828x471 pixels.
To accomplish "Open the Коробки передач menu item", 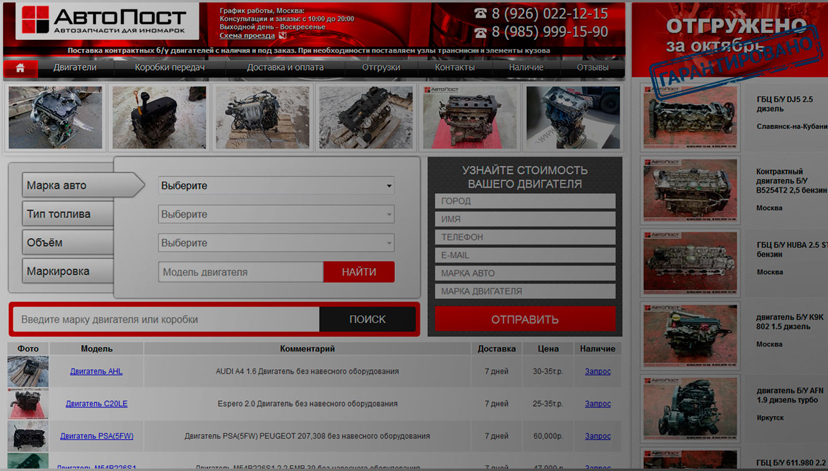I will [x=169, y=68].
